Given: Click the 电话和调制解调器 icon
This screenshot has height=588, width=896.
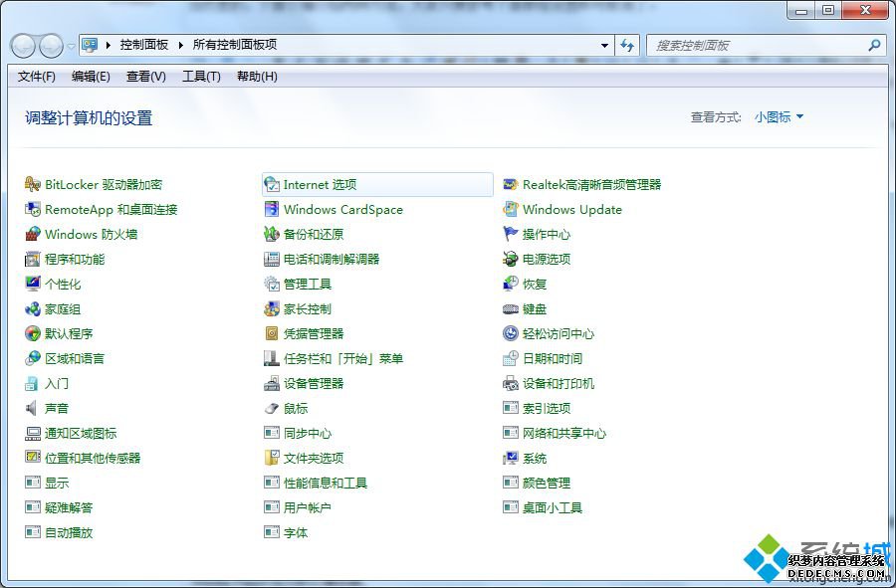Looking at the screenshot, I should (272, 259).
